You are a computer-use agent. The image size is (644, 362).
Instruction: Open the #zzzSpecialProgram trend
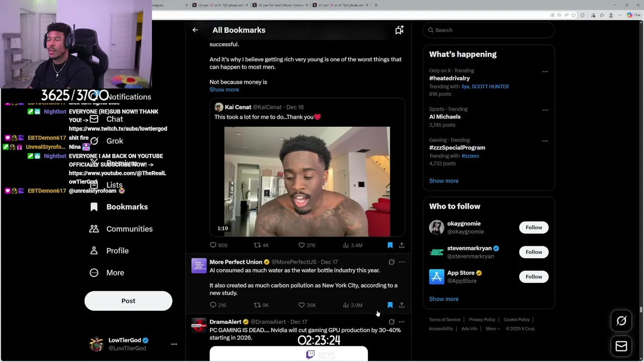click(x=457, y=148)
